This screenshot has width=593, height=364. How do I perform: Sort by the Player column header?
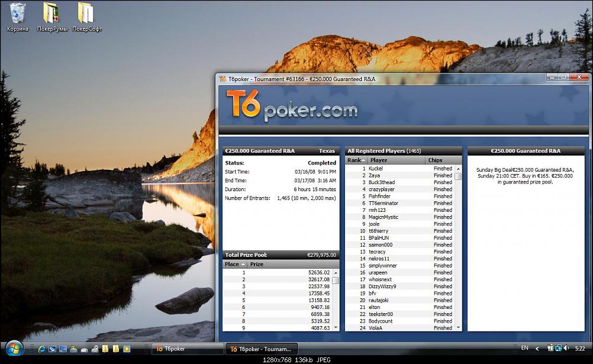tap(397, 160)
